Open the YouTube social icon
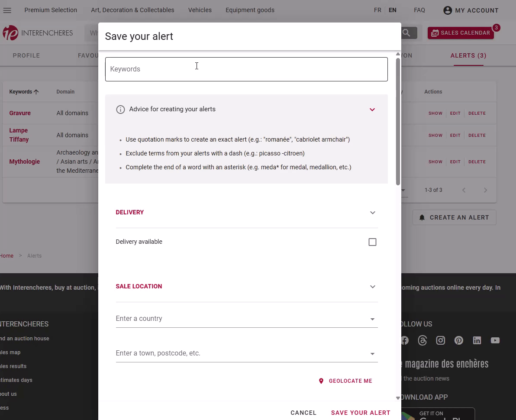The height and width of the screenshot is (420, 516). [495, 340]
